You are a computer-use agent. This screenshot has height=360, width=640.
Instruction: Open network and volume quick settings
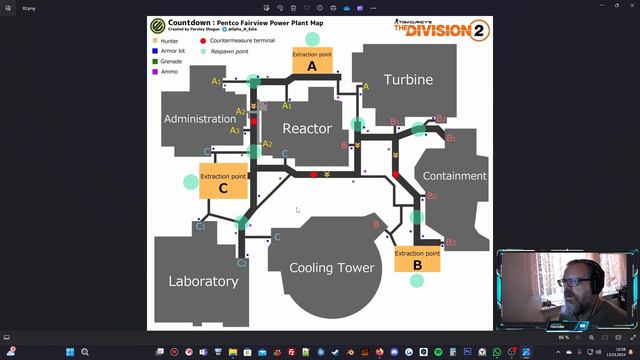(x=594, y=352)
